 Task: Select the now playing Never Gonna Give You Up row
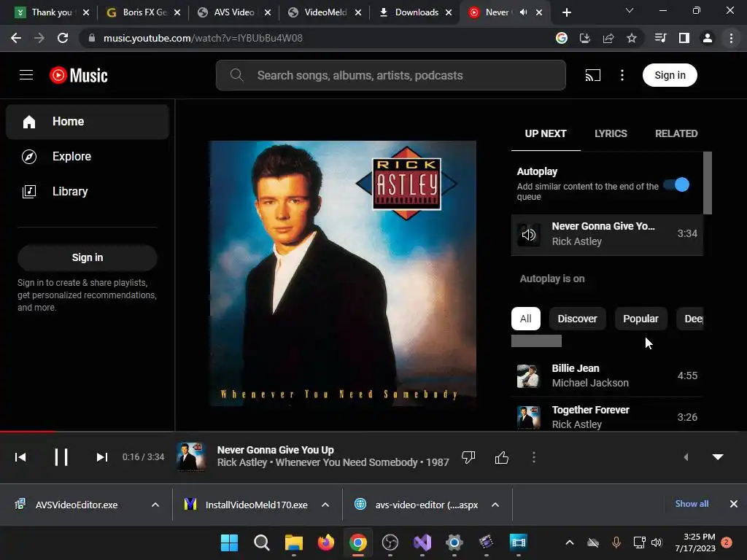607,234
